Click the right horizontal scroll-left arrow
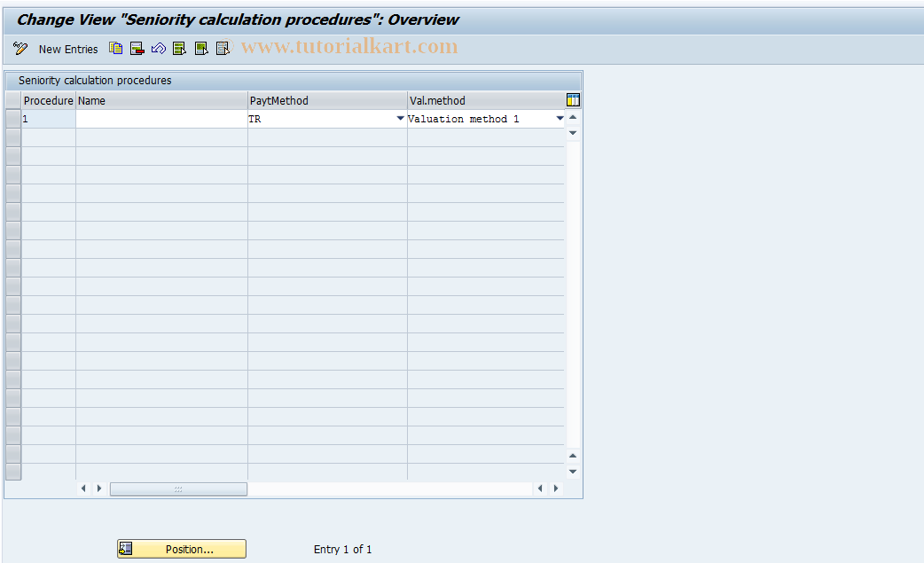The height and width of the screenshot is (563, 924). pos(540,489)
